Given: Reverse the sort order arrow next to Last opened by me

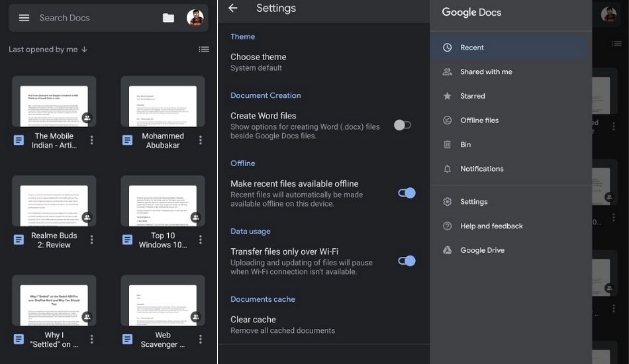Looking at the screenshot, I should (84, 50).
